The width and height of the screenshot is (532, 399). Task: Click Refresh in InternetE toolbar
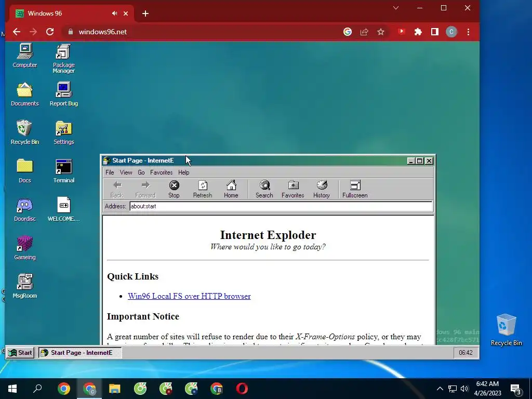tap(203, 189)
